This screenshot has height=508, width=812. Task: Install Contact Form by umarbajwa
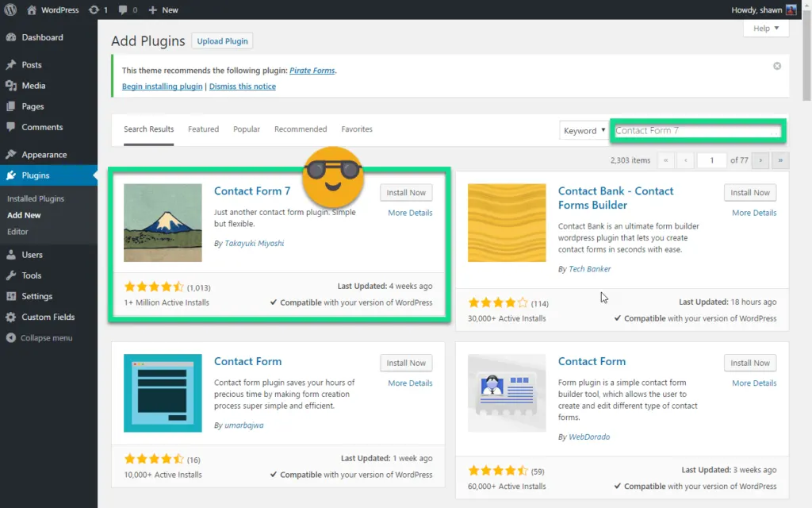[406, 363]
